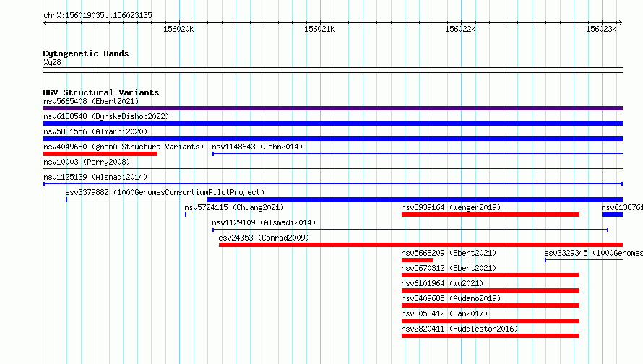Click the nsv3053412 (Fan2017) red bar
643x364 pixels.
coord(491,321)
